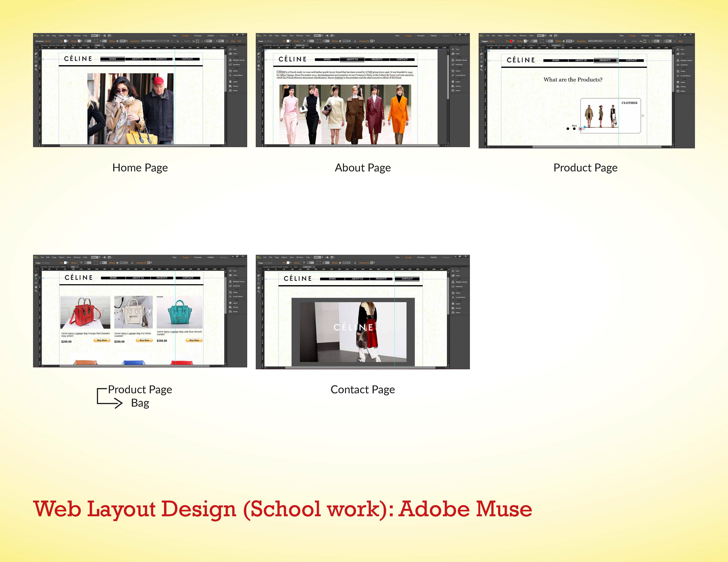Select the Text tool in Home Page screenshot
The width and height of the screenshot is (728, 562).
(x=36, y=58)
